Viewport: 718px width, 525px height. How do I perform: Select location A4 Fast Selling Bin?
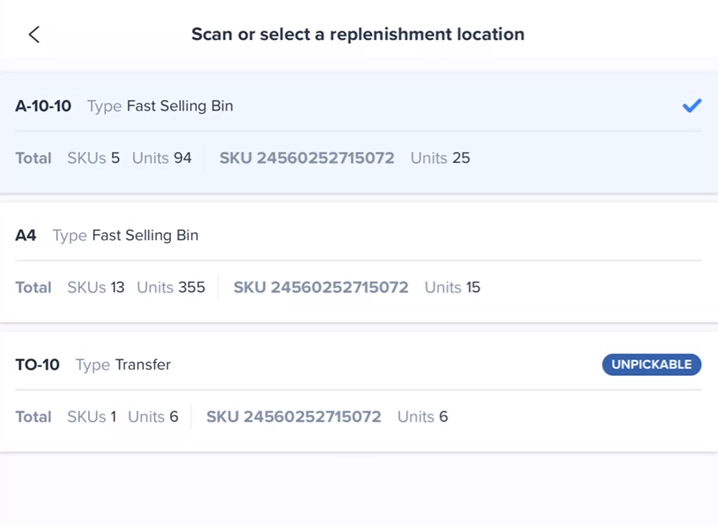(x=359, y=262)
